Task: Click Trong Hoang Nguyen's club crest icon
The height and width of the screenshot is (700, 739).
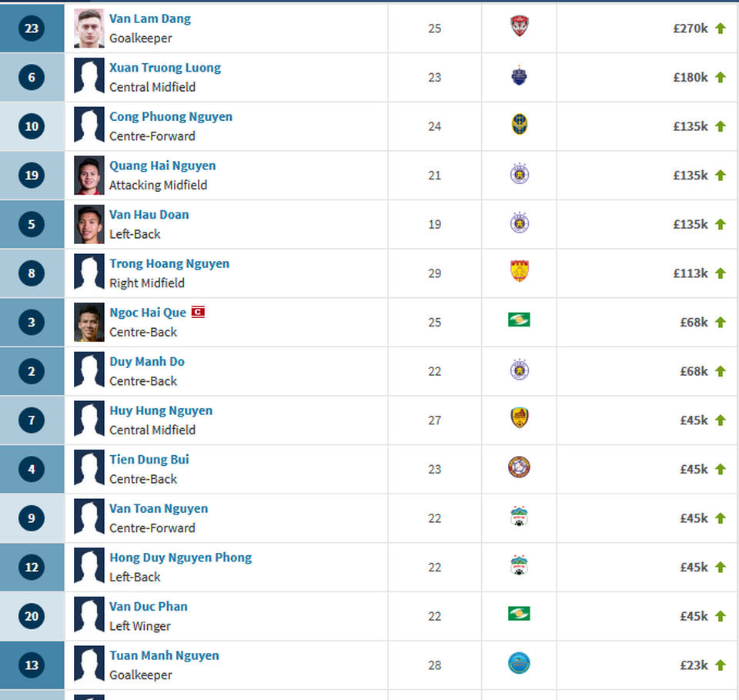Action: tap(519, 272)
